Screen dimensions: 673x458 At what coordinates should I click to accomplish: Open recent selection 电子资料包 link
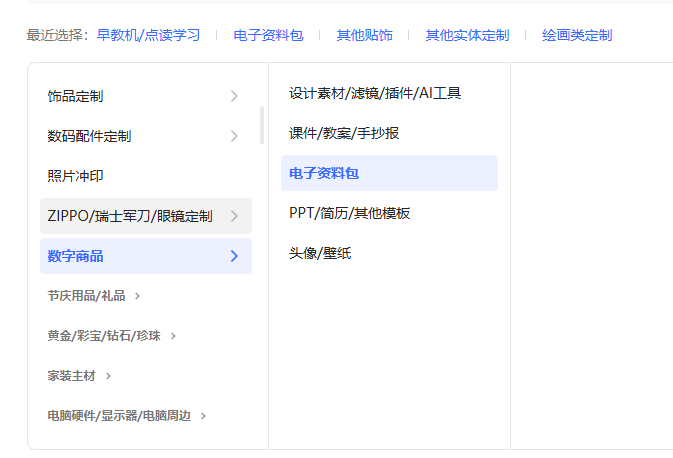tap(267, 35)
